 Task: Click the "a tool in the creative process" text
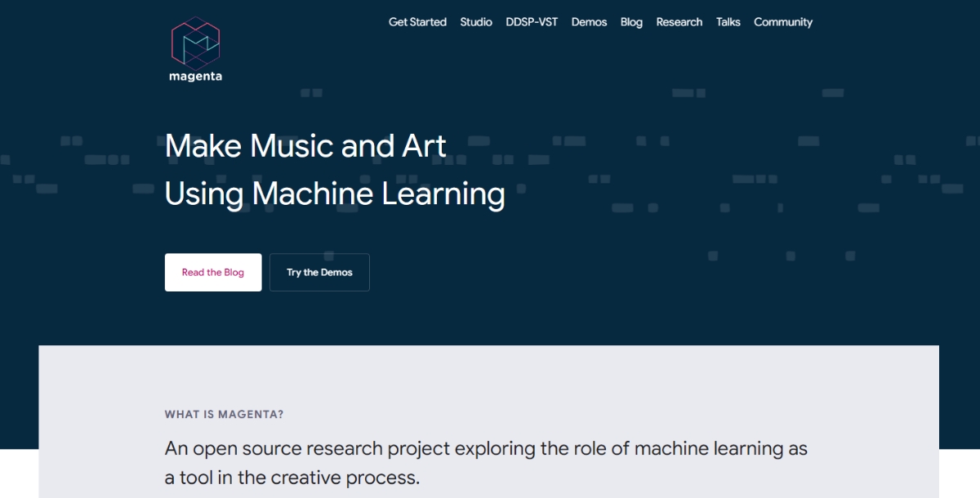(x=292, y=478)
